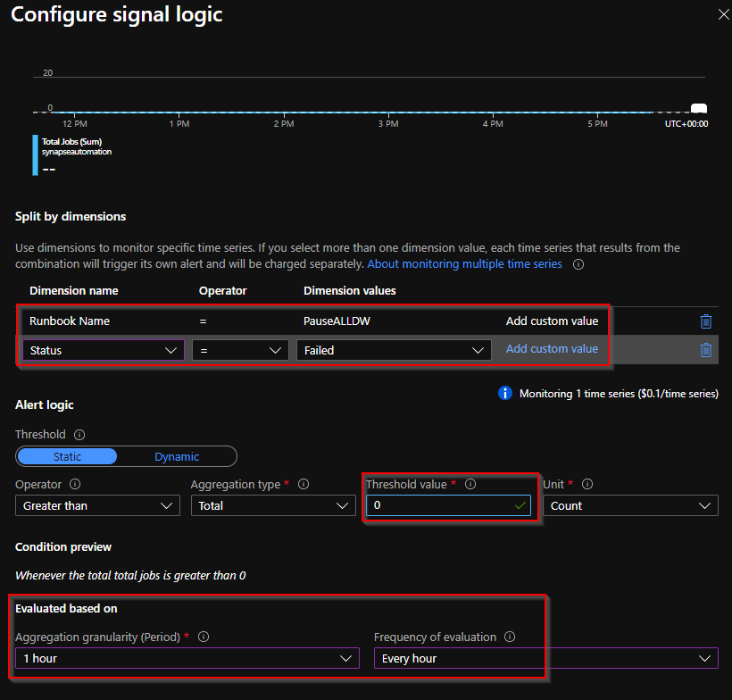The image size is (732, 700).
Task: Click the Split by dimensions heading
Action: click(71, 216)
